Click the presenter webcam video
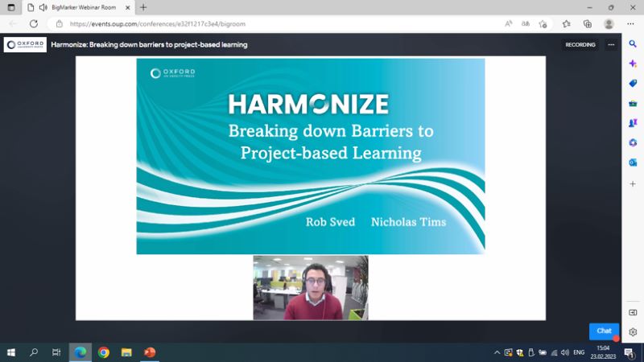The width and height of the screenshot is (644, 362). [x=311, y=288]
